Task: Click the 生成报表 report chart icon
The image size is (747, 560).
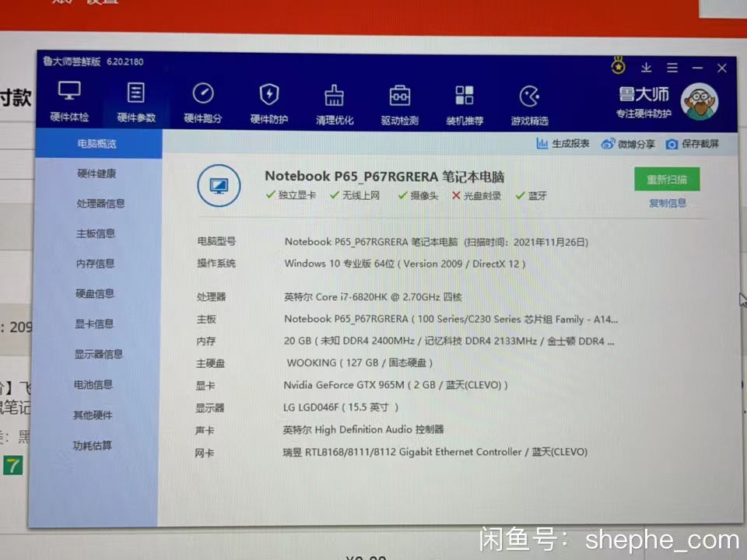Action: click(x=542, y=144)
